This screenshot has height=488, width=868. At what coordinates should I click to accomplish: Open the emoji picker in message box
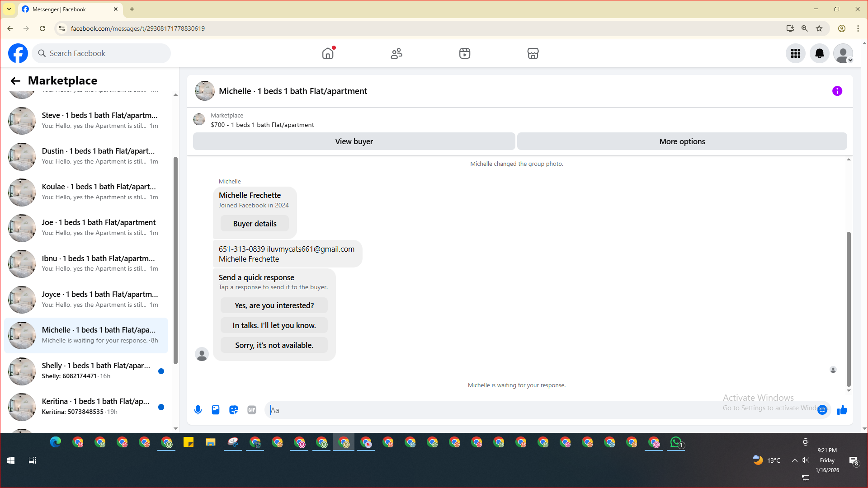coord(822,410)
